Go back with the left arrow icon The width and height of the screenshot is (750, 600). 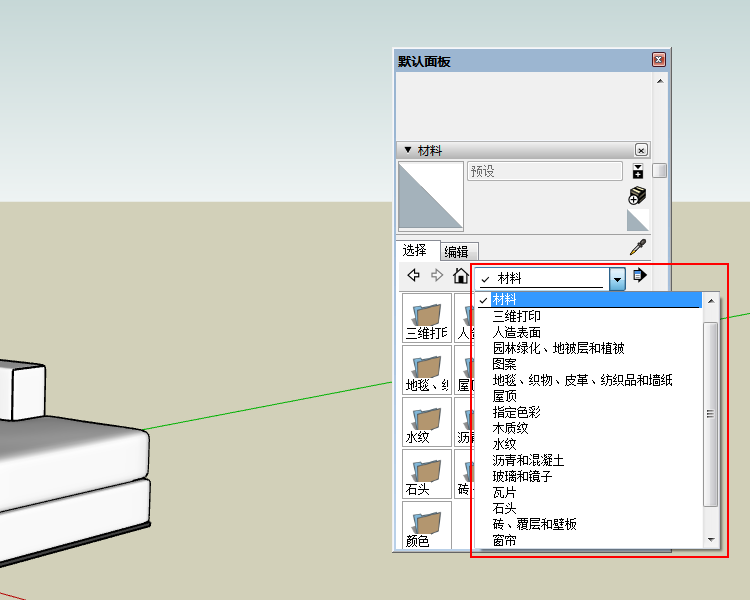click(413, 276)
